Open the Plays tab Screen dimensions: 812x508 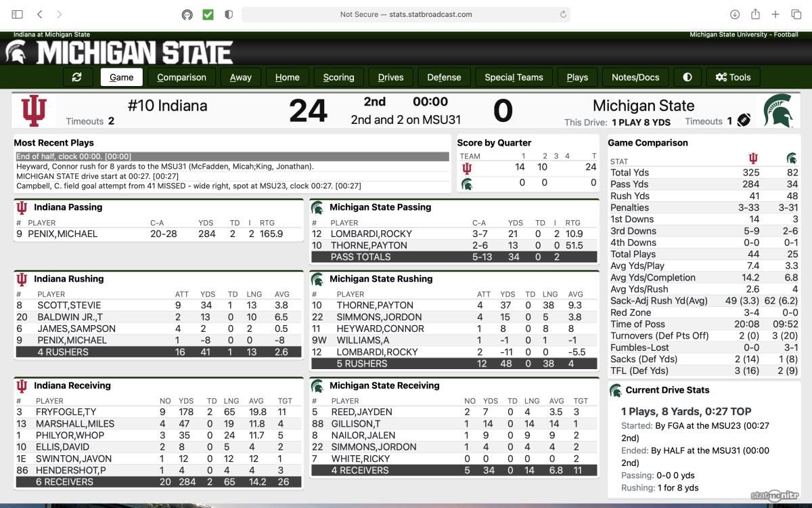tap(577, 77)
